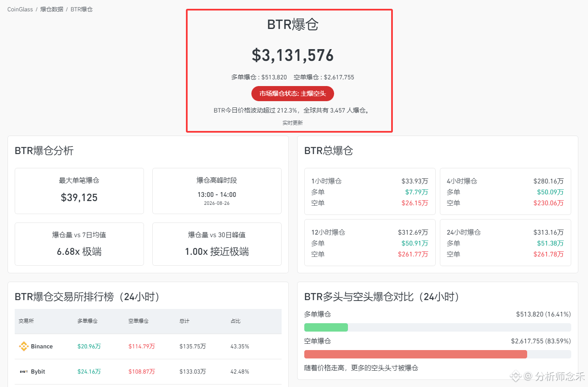Select the $2,617,755 (83.59%) short comparison value
This screenshot has height=387, width=588.
pyautogui.click(x=541, y=341)
